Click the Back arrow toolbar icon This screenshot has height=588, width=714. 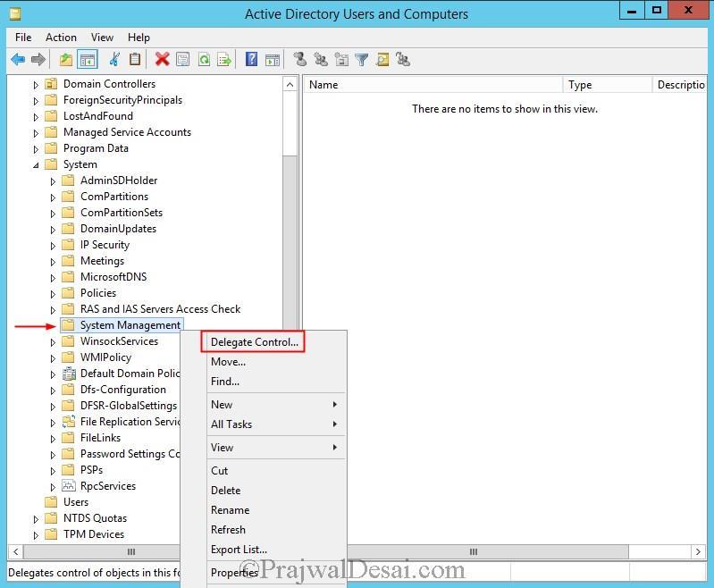[x=18, y=59]
